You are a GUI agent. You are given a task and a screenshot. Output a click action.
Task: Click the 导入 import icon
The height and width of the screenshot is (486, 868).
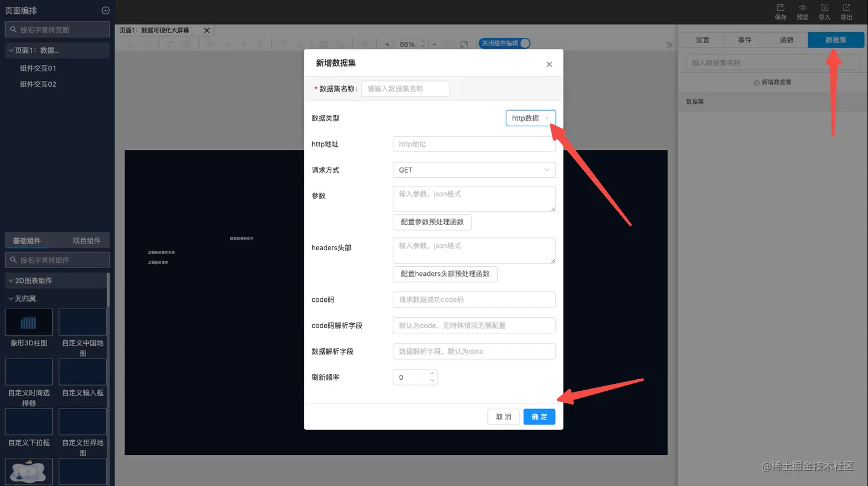(x=824, y=7)
